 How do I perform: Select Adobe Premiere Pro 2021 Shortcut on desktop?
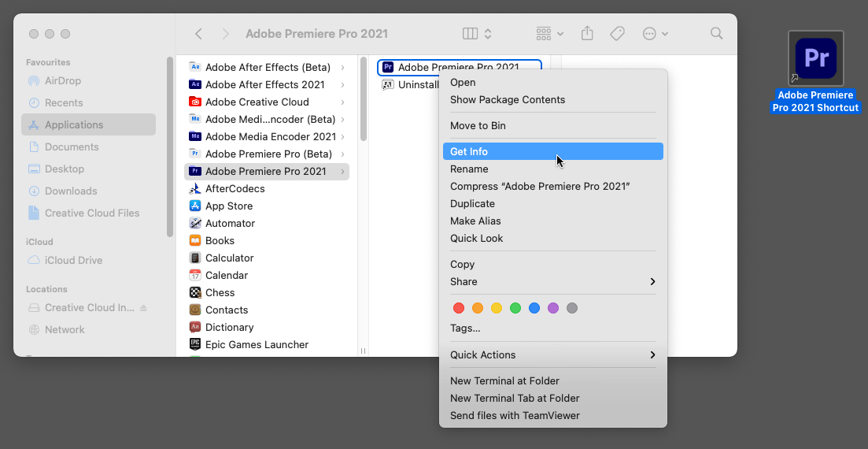tap(815, 72)
